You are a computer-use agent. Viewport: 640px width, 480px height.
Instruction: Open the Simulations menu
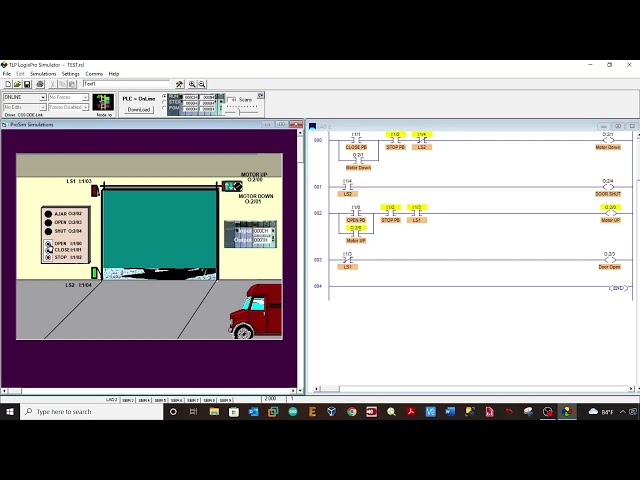pyautogui.click(x=43, y=74)
